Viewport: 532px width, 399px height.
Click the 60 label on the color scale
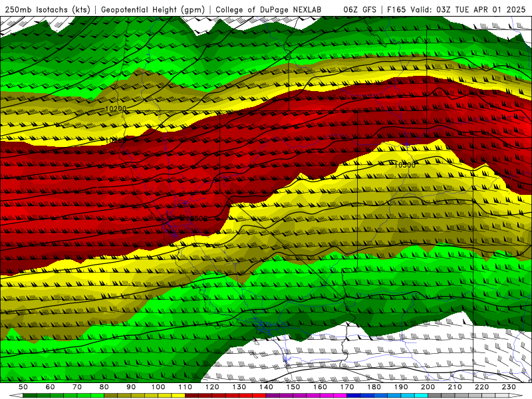[51, 387]
